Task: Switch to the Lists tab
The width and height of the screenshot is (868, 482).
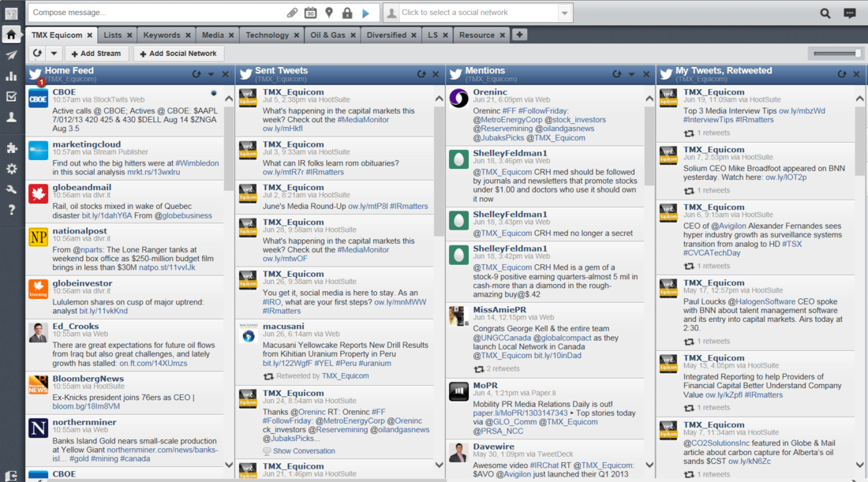Action: tap(112, 35)
